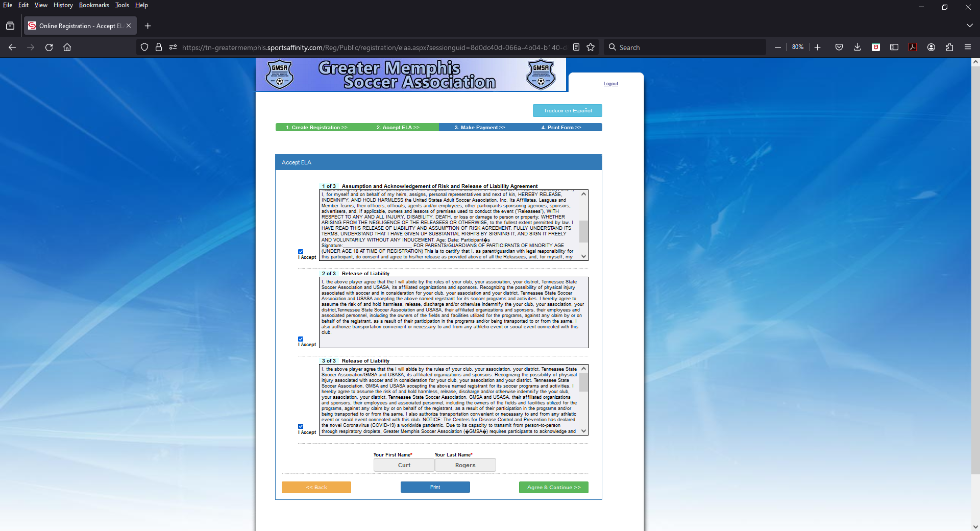Click the page vertical scrollbar thumb
Viewport: 980px width, 531px height.
[975, 271]
